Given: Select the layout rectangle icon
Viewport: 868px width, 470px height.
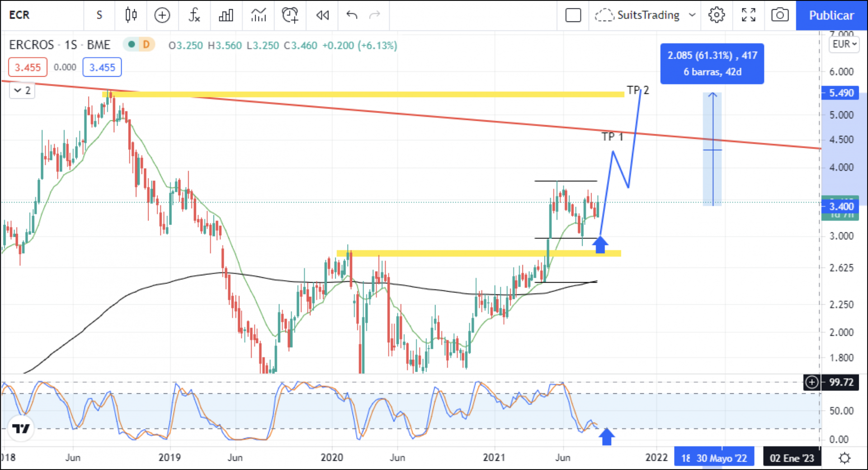Looking at the screenshot, I should 573,15.
